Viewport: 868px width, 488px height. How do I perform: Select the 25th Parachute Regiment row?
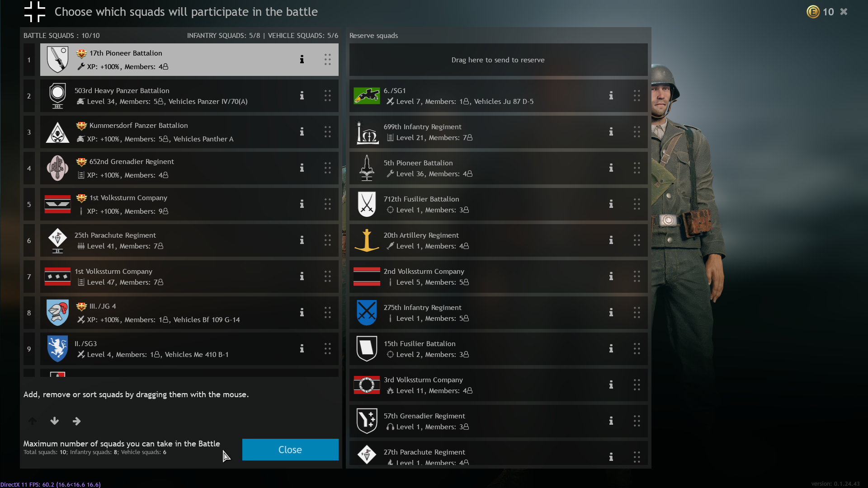tap(189, 240)
